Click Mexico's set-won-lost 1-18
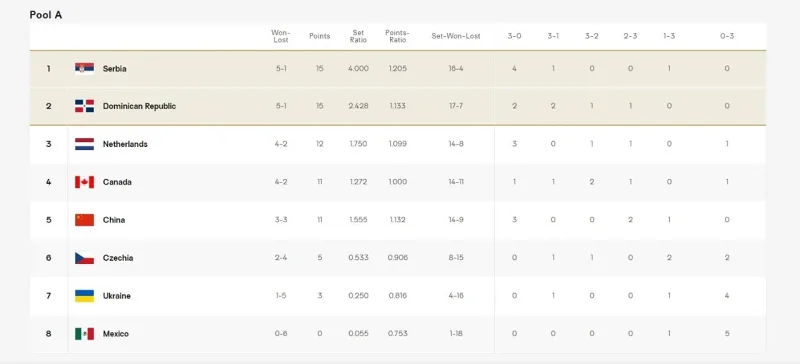800x364 pixels. coord(456,334)
